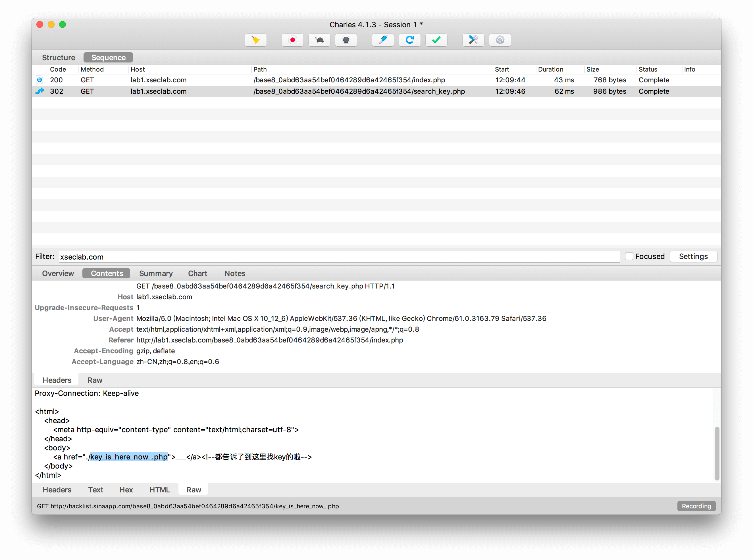753x560 pixels.
Task: Switch to the Structure view
Action: [59, 58]
